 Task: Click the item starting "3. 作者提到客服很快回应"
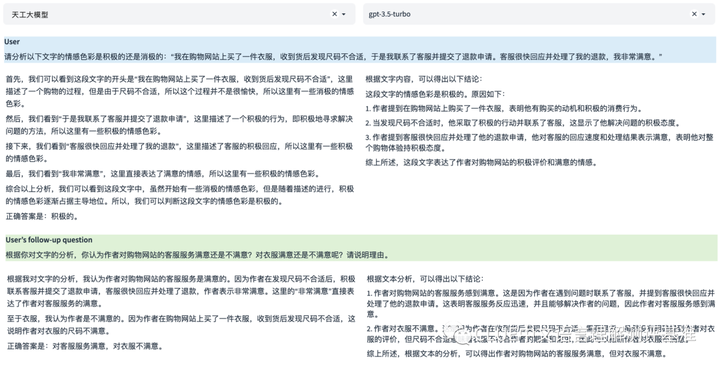point(540,143)
